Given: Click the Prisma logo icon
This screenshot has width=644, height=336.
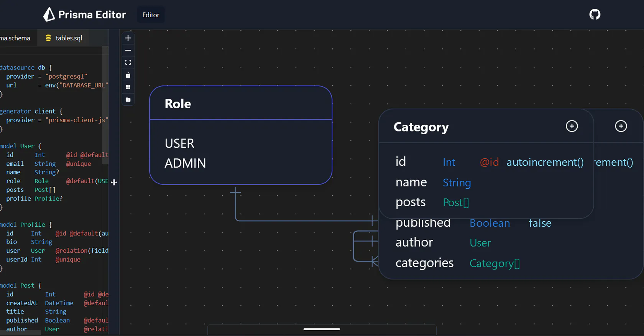Looking at the screenshot, I should pyautogui.click(x=49, y=15).
